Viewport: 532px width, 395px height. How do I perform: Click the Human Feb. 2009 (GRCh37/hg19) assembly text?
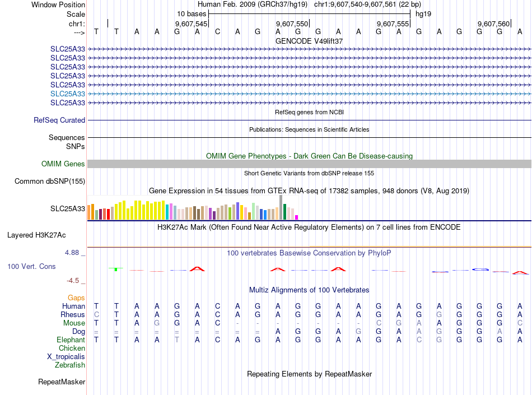click(253, 4)
